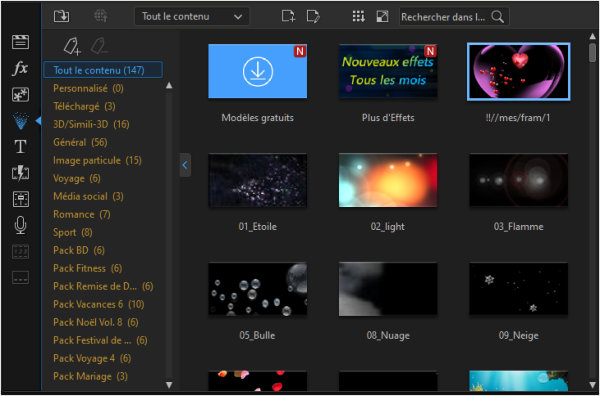
Task: Select the 'Général (56)' tag
Action: coord(80,142)
